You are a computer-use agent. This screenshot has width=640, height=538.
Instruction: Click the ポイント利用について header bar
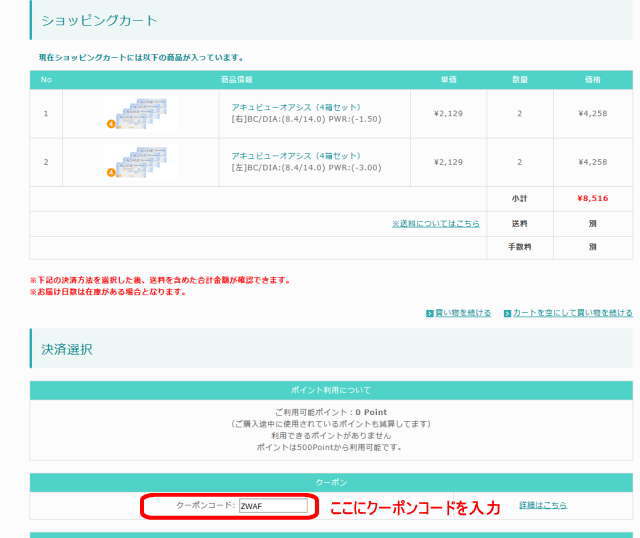331,390
